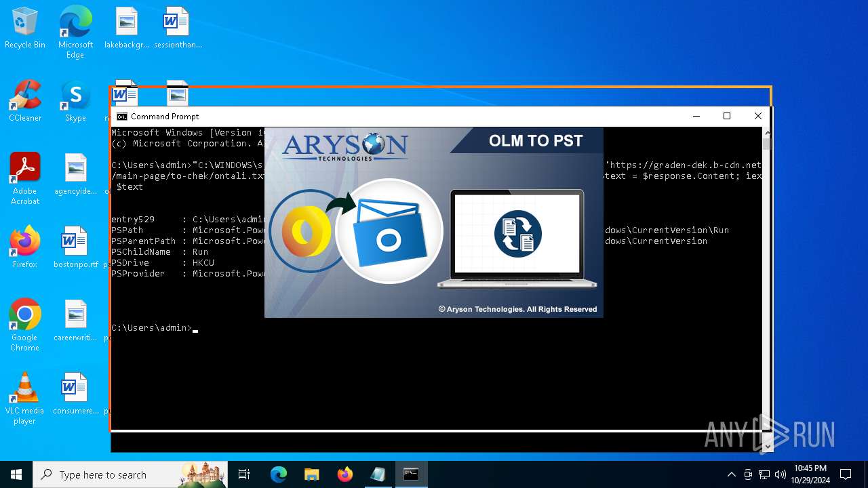Screen dimensions: 868x488
Task: Open Skype desktop shortcut
Action: pos(75,101)
